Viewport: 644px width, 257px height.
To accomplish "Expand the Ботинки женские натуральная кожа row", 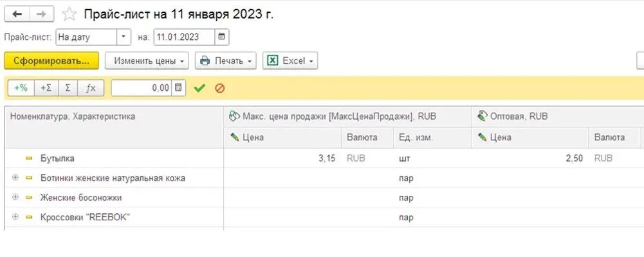I will 15,178.
